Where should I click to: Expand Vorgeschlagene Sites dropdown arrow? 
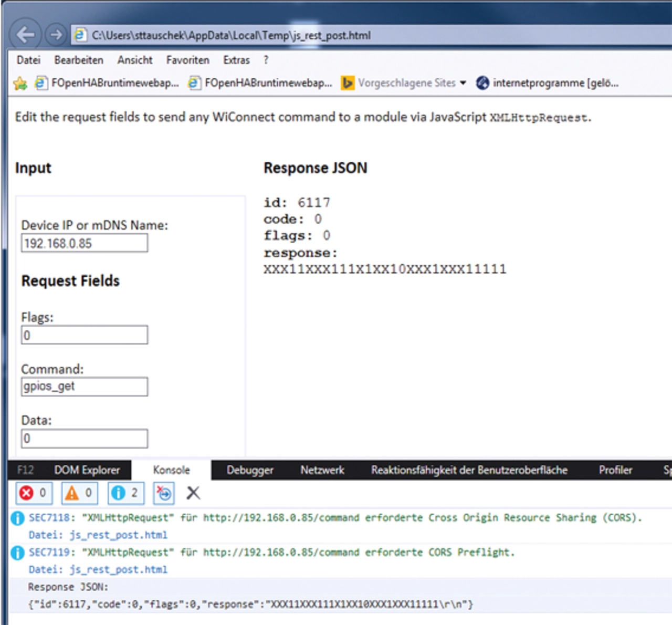[x=463, y=83]
